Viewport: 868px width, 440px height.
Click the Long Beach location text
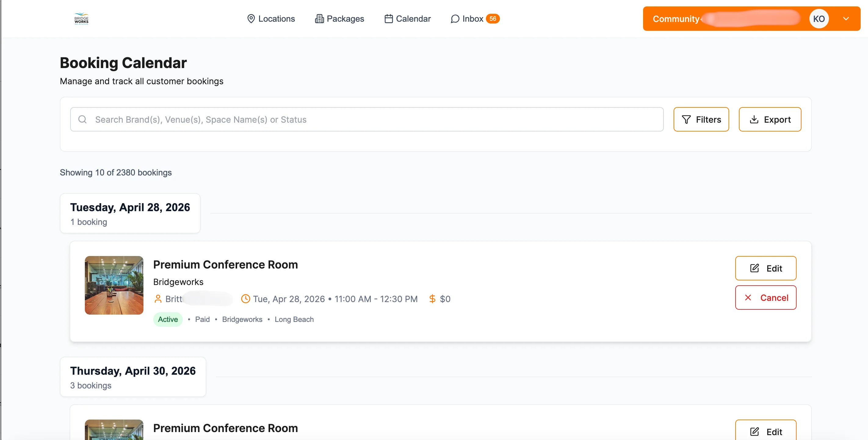coord(294,320)
